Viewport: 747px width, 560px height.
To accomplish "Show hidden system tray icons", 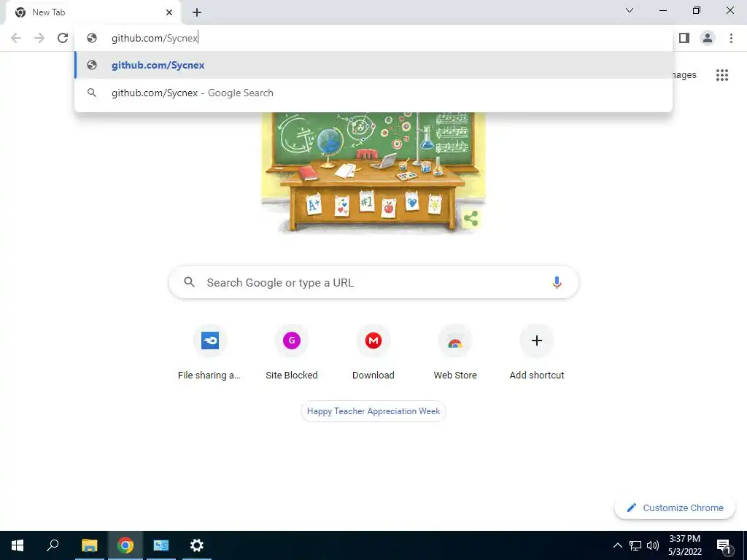I will click(617, 545).
